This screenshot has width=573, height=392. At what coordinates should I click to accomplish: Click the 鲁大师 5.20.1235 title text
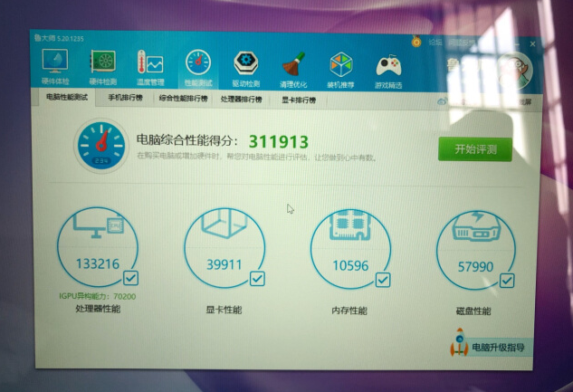tap(59, 38)
